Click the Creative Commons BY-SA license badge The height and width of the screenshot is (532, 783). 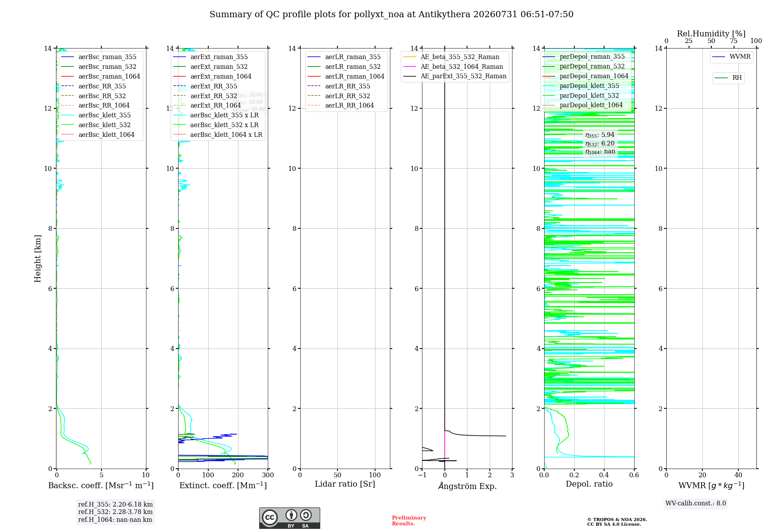[x=289, y=518]
